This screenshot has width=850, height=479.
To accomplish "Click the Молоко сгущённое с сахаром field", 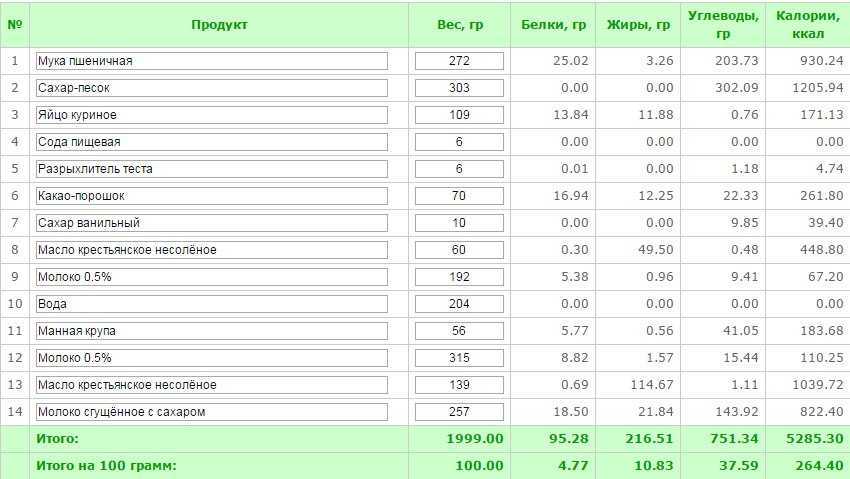I will (212, 412).
